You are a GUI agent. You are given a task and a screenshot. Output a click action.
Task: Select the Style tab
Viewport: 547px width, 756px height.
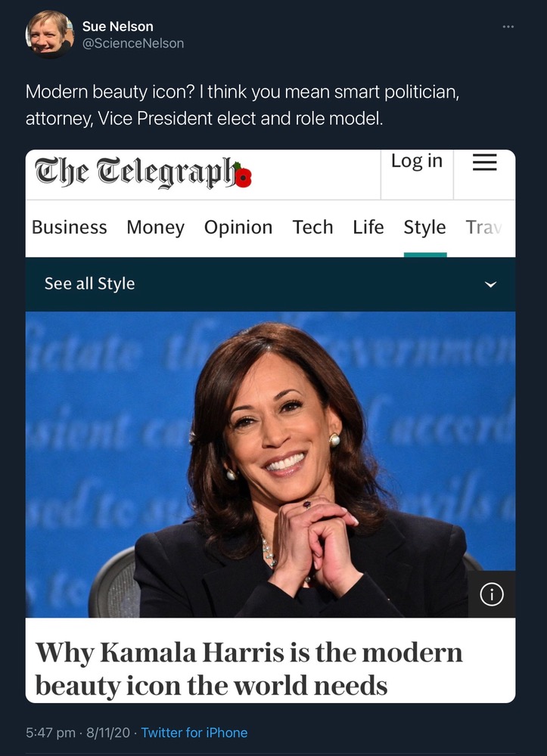tap(425, 228)
